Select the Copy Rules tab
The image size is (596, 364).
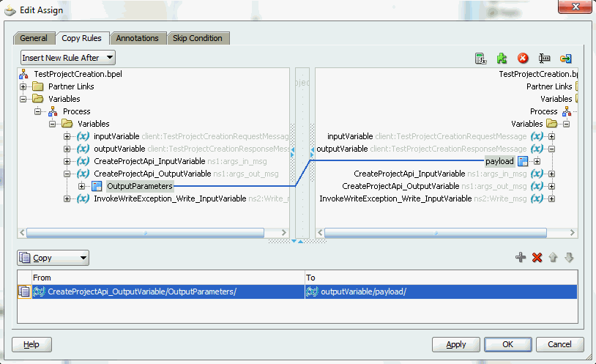82,38
